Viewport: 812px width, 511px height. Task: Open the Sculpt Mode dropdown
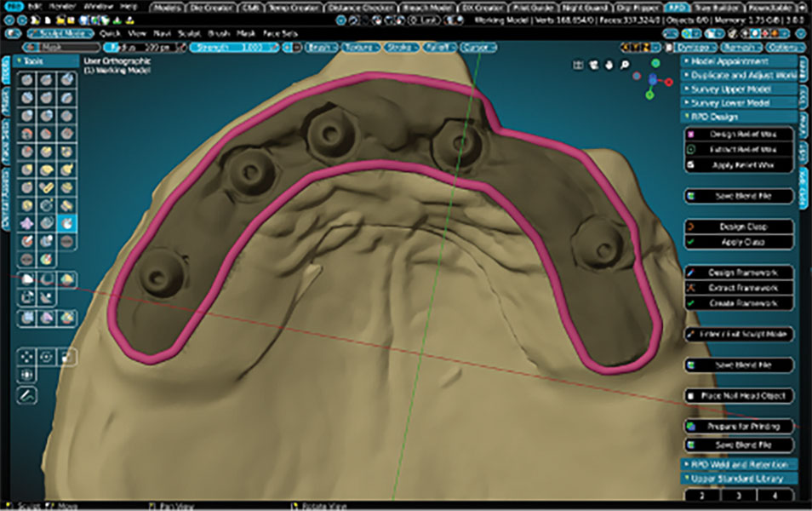(60, 32)
